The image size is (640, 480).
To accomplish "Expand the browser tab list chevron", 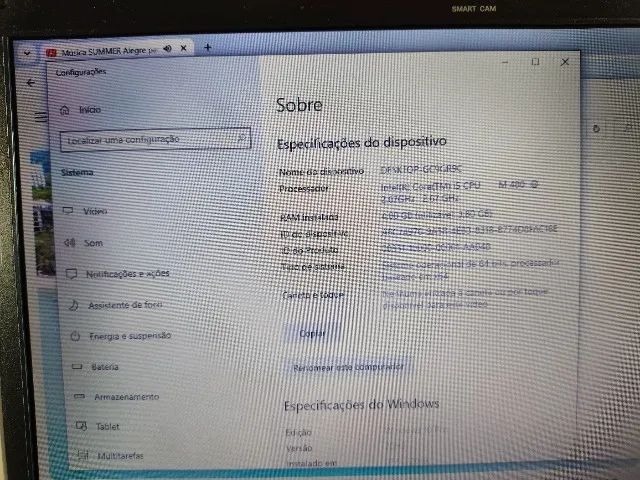I will pyautogui.click(x=27, y=53).
